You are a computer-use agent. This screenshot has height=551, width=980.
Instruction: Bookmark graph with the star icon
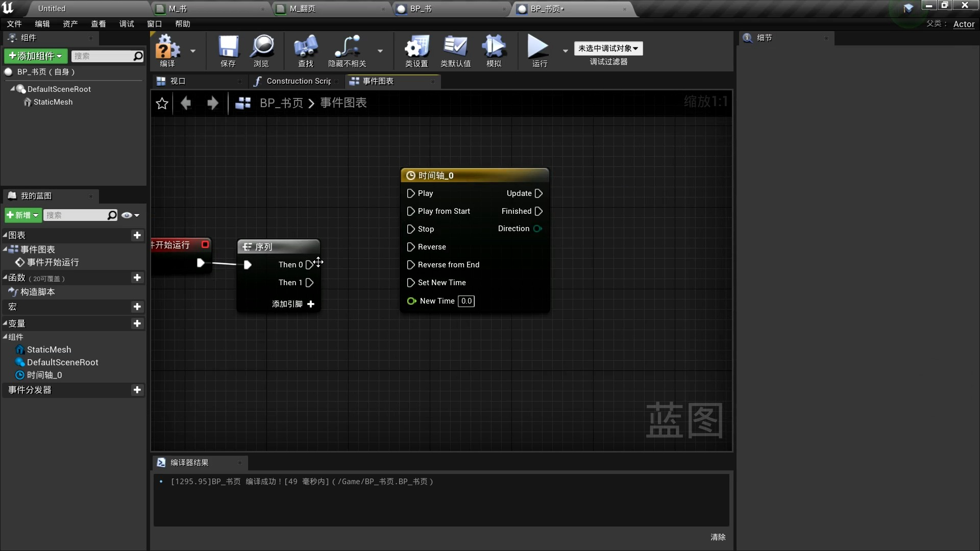pos(162,104)
